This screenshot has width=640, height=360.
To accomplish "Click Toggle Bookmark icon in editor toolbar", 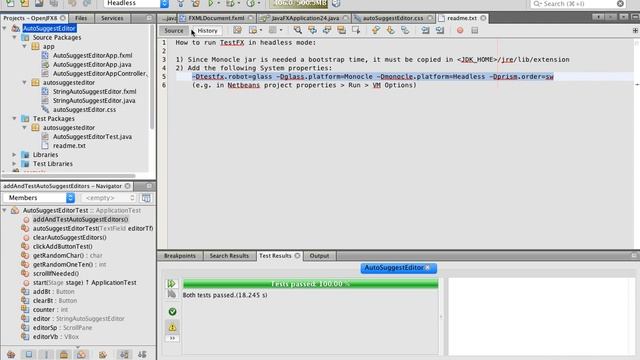I will click(x=405, y=30).
